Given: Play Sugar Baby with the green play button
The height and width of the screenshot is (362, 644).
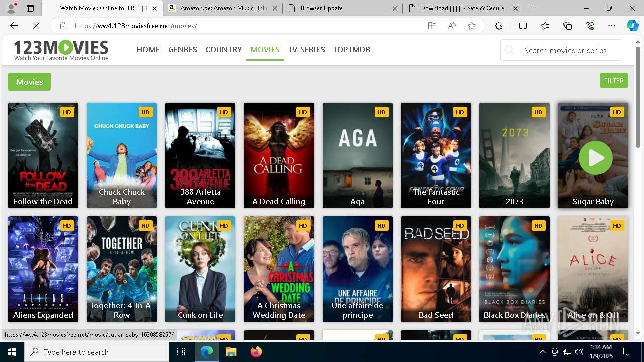Looking at the screenshot, I should point(596,158).
